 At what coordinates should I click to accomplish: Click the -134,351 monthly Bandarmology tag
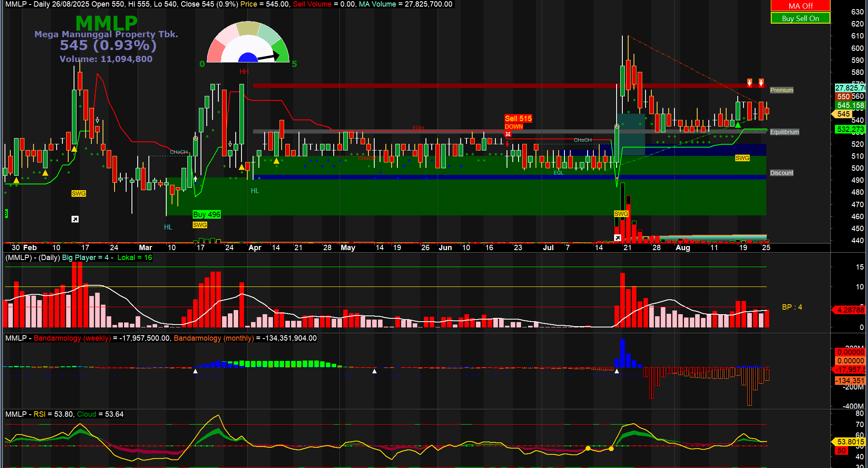[x=850, y=381]
